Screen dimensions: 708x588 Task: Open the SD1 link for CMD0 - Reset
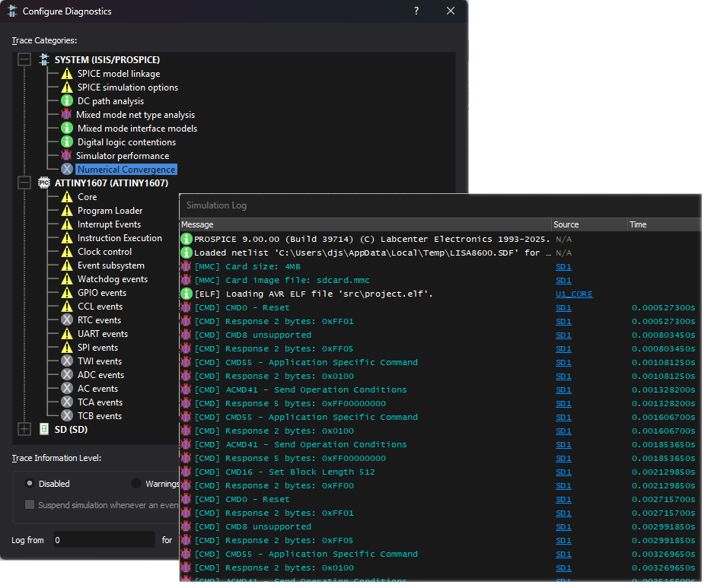click(x=563, y=307)
